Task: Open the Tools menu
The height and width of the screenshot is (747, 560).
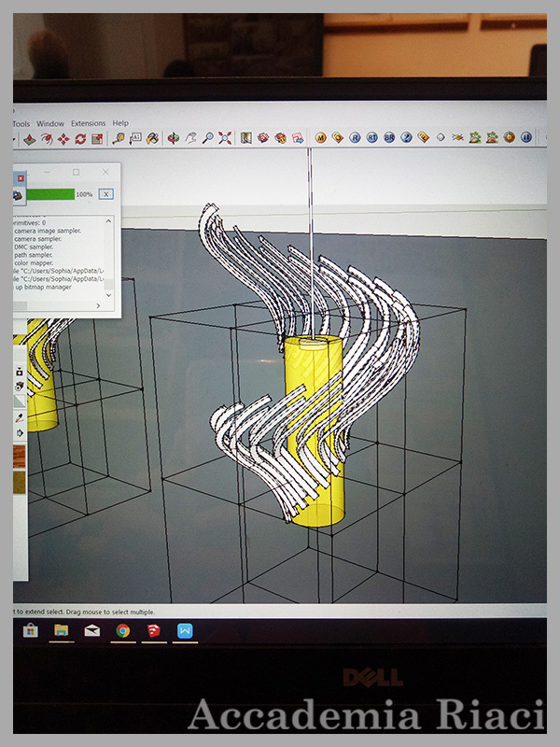Action: (21, 124)
